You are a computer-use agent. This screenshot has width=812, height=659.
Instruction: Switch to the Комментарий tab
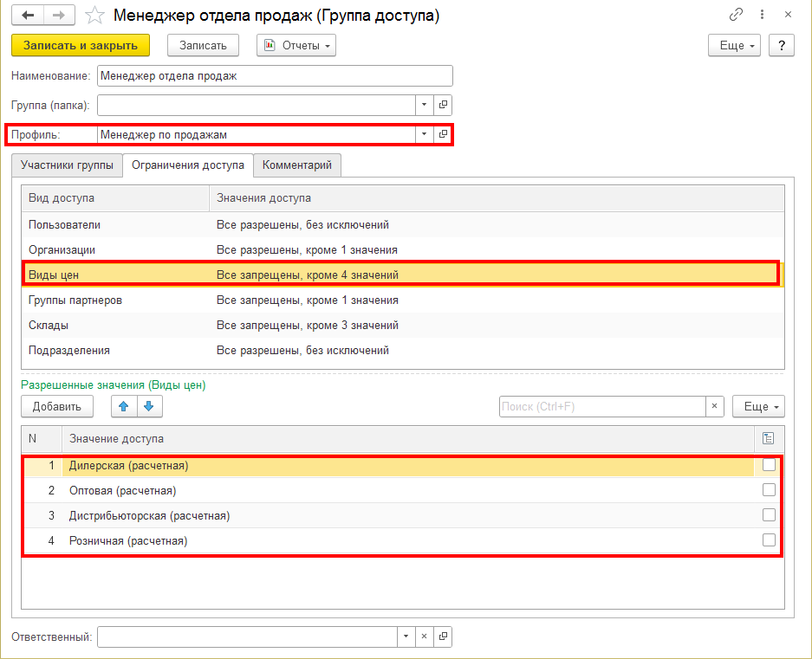click(298, 165)
